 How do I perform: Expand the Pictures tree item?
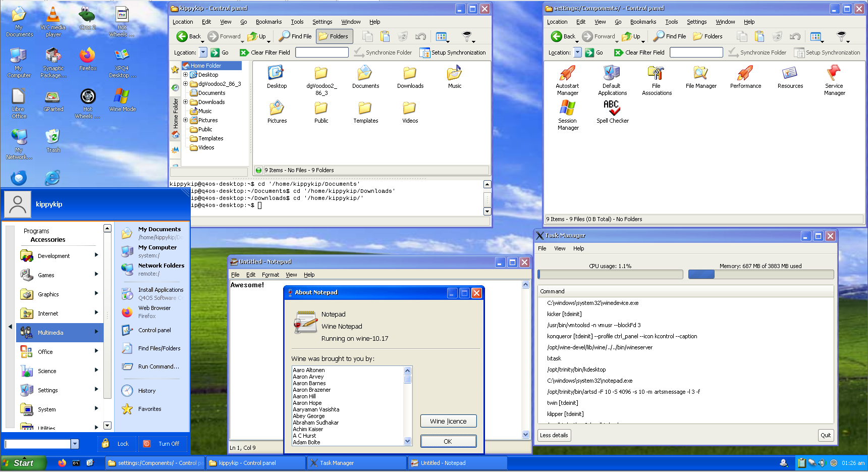click(186, 120)
